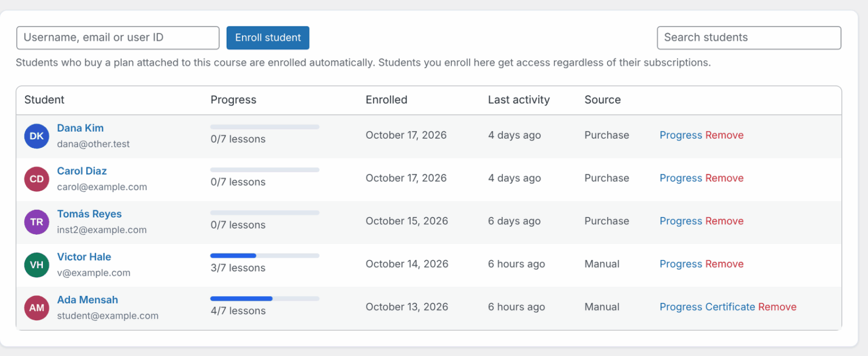The image size is (868, 356).
Task: Open Ada Mensah's Certificate link
Action: tap(730, 307)
